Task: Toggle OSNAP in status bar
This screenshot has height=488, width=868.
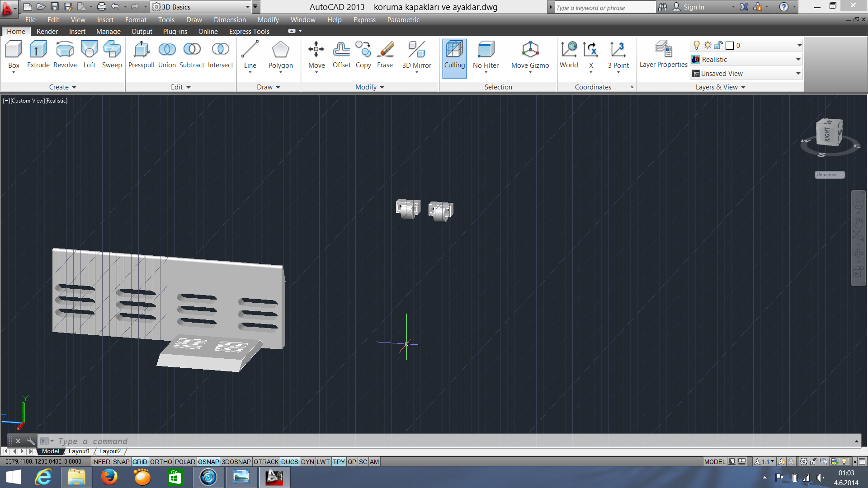Action: (x=208, y=462)
